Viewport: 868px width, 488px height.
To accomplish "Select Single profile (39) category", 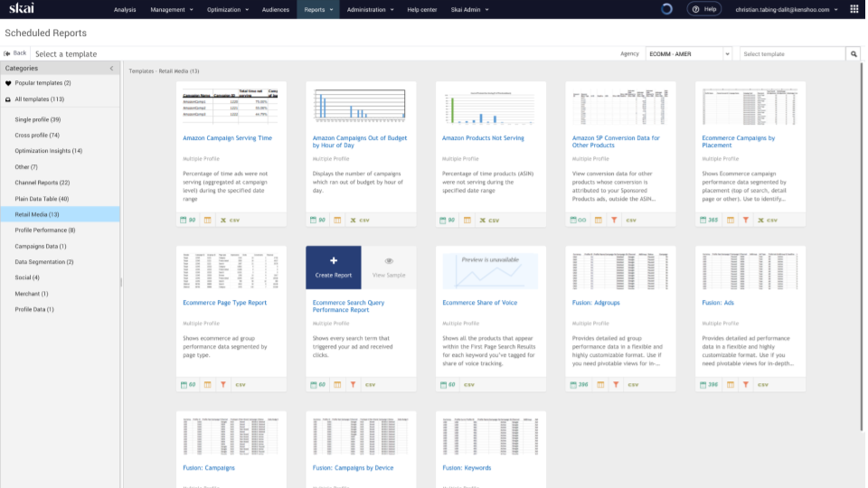I will (38, 119).
